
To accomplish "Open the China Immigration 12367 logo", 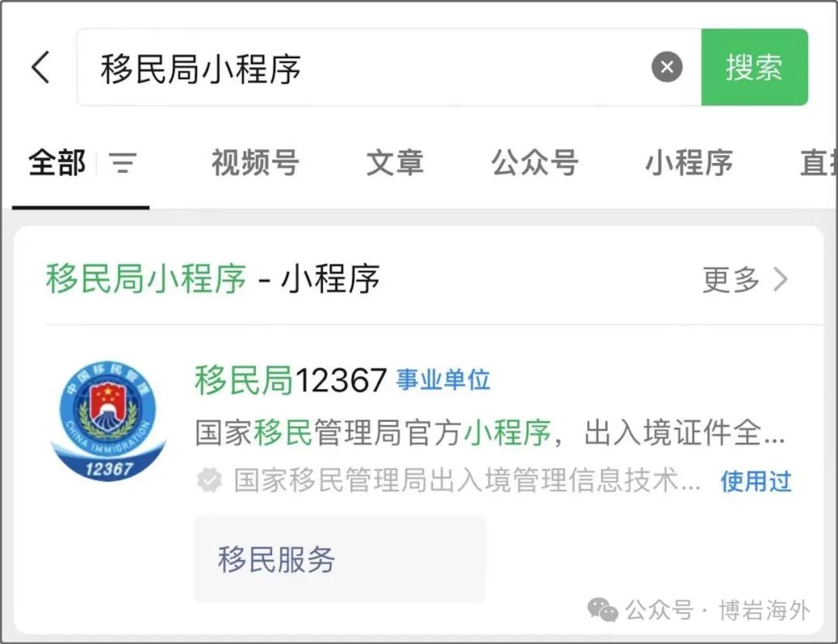I will 108,421.
